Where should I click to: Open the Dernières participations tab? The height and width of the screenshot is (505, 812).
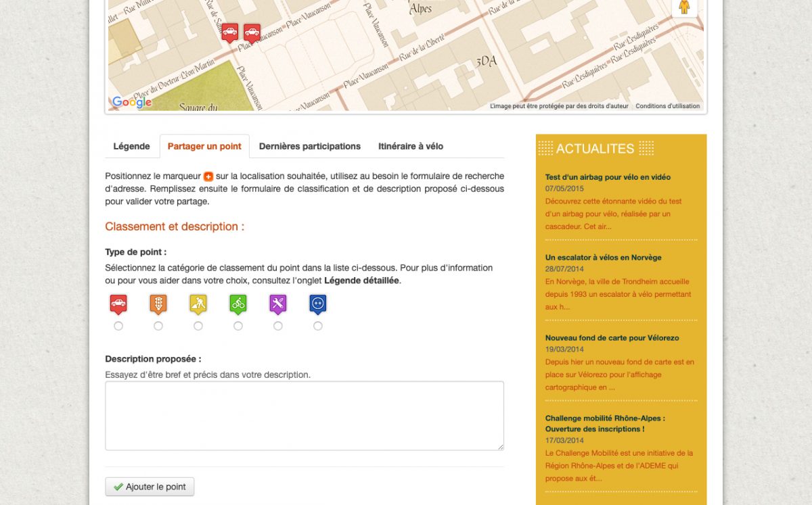pos(310,146)
